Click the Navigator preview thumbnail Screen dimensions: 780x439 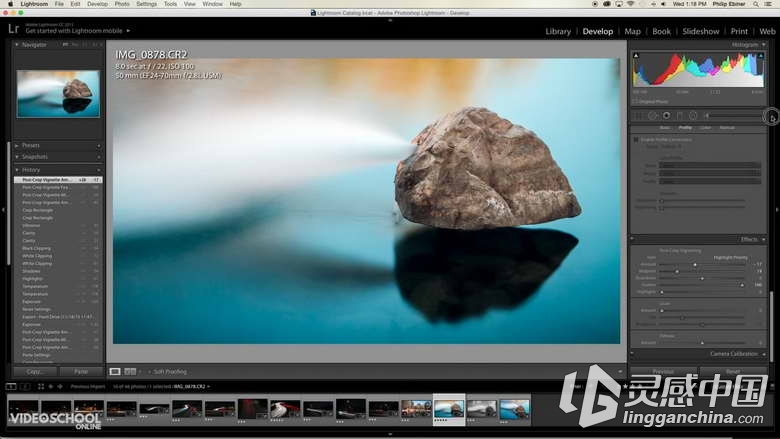58,94
